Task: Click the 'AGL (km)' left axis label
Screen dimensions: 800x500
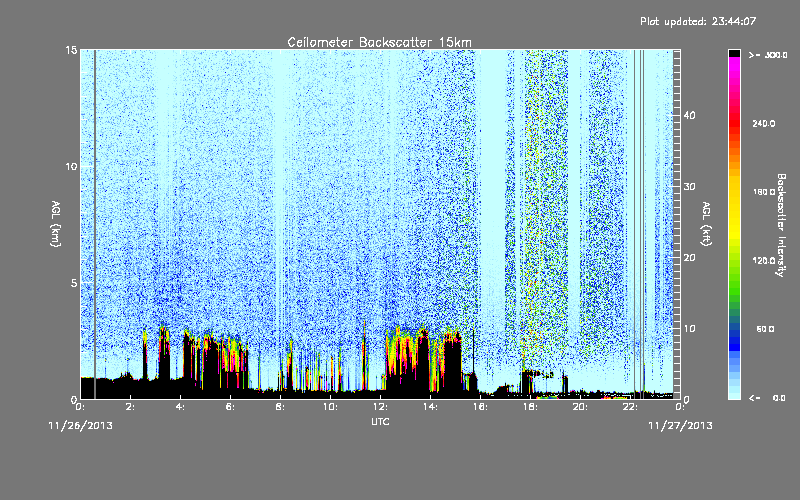Action: click(x=56, y=224)
